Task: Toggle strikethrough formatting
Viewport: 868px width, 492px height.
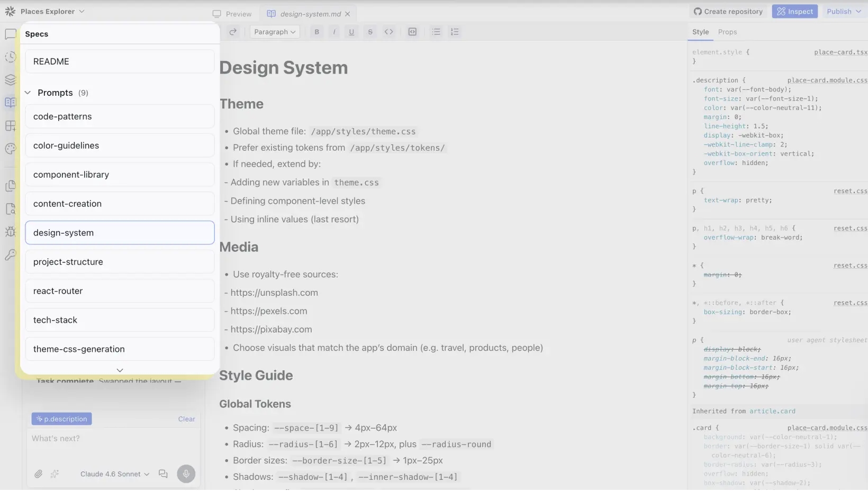Action: click(370, 32)
